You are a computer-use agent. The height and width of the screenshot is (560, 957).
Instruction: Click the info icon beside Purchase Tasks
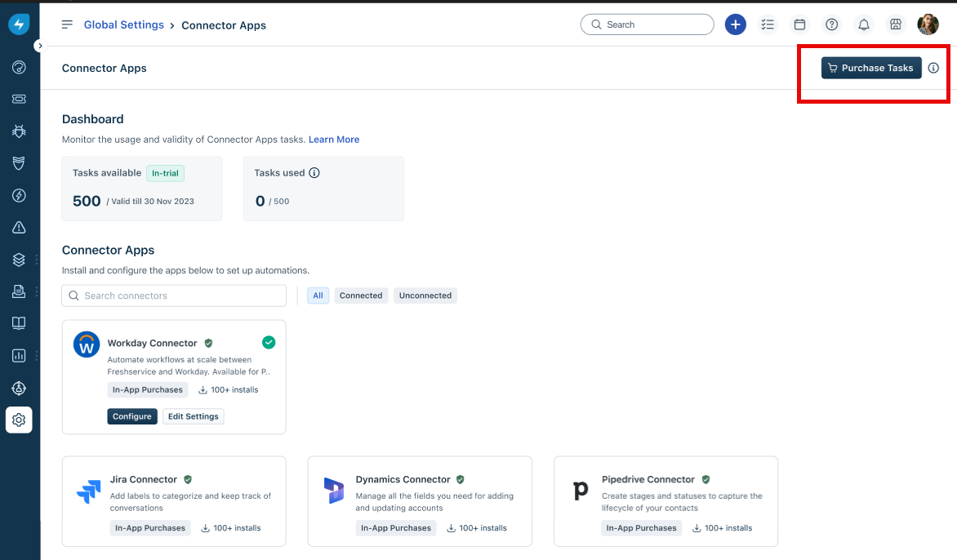tap(933, 68)
